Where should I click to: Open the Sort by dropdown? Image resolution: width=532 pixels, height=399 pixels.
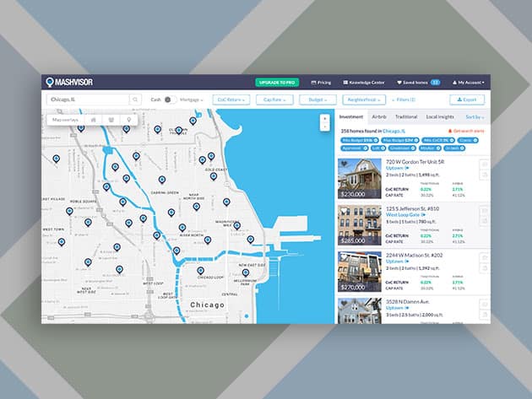(x=474, y=116)
